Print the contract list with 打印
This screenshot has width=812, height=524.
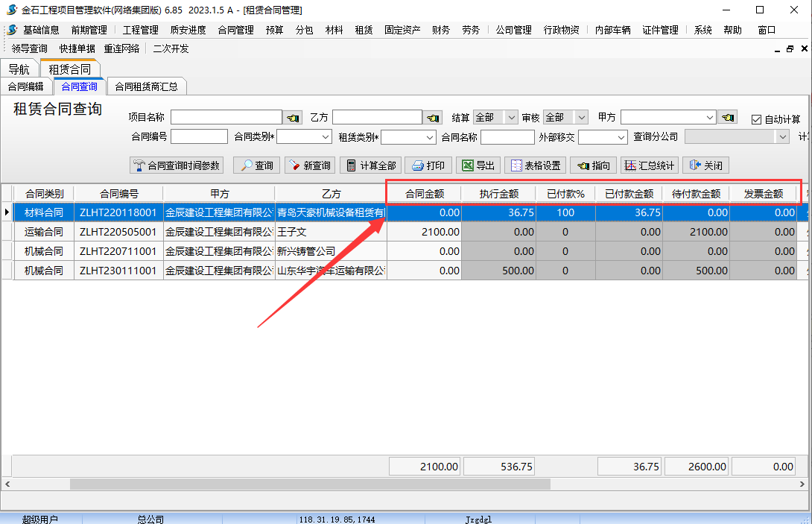tap(428, 165)
